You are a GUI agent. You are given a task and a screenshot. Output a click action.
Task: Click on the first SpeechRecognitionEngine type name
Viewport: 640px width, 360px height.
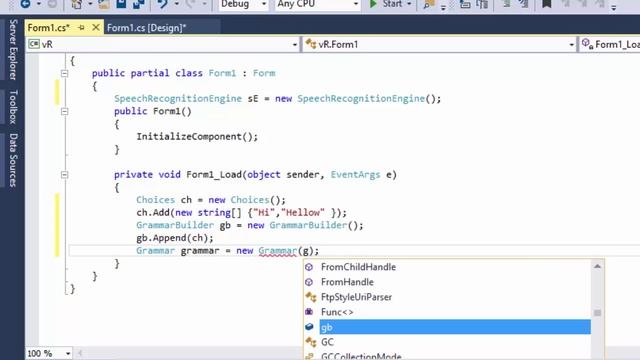pyautogui.click(x=178, y=99)
